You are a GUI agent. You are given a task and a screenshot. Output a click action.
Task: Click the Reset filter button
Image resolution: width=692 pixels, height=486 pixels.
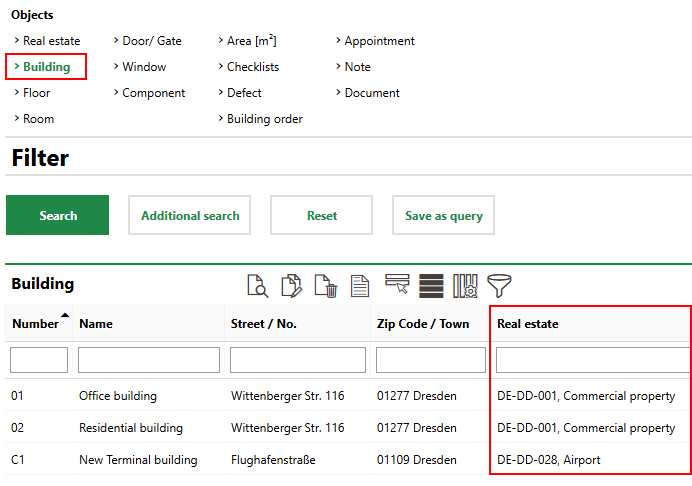point(321,215)
